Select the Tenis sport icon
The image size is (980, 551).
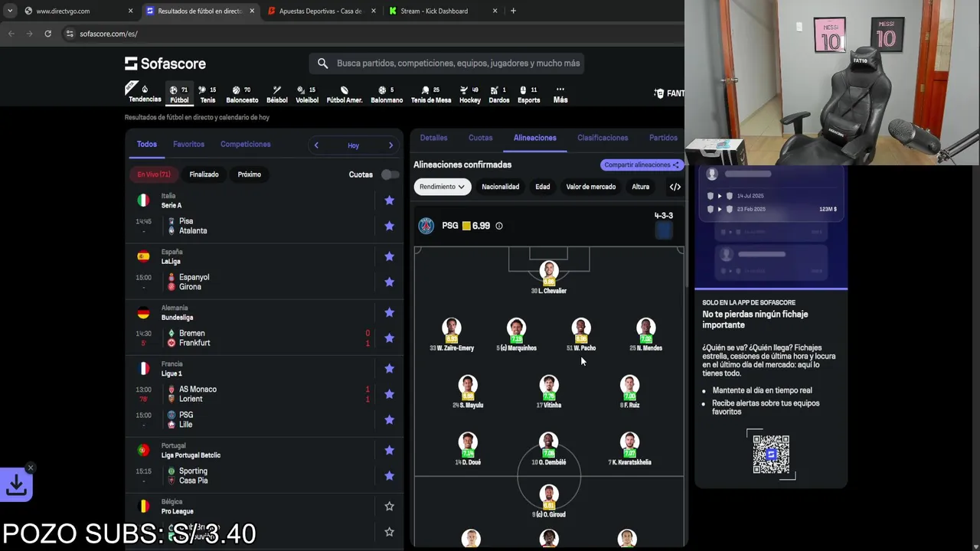[207, 94]
